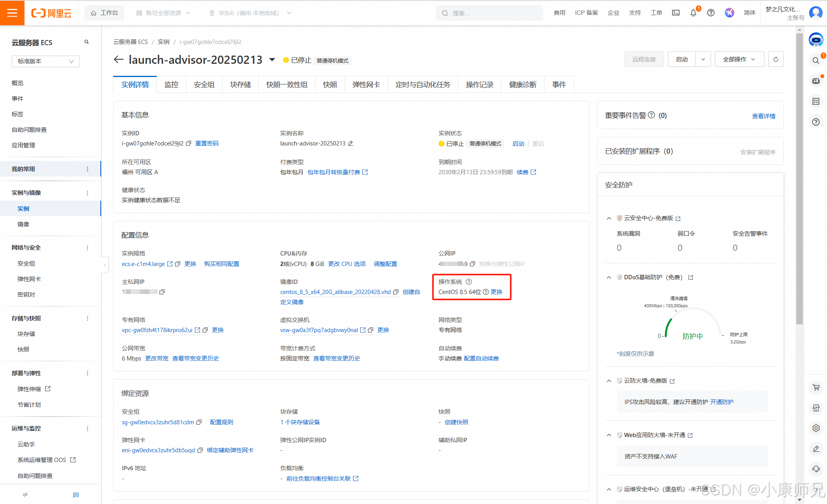Open the shopping cart icon in sidebar
This screenshot has height=504, width=827.
coord(816,387)
